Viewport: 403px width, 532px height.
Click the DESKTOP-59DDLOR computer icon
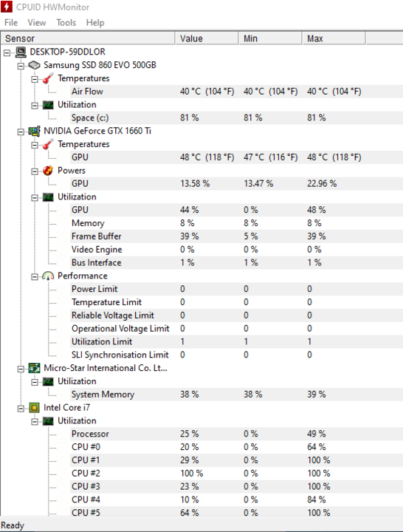[21, 52]
